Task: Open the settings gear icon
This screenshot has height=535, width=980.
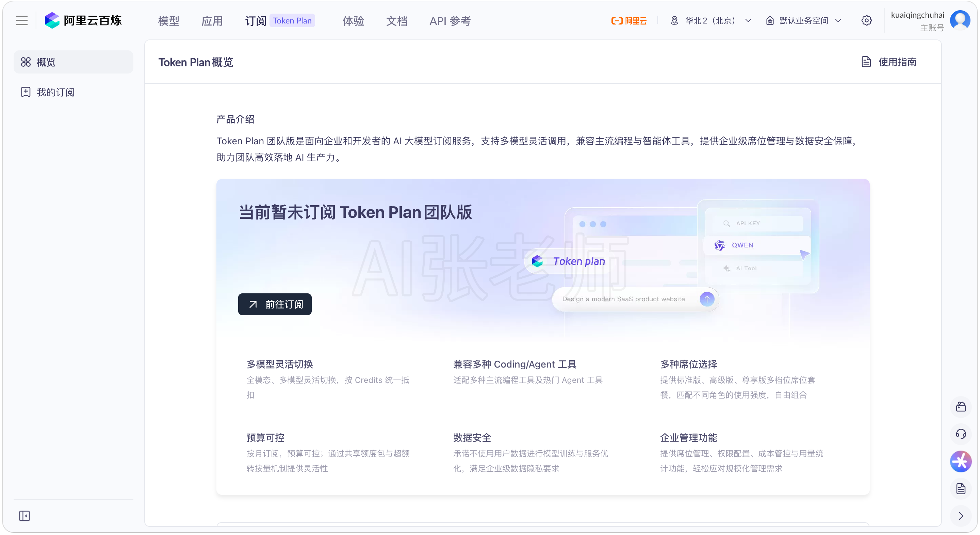Action: (866, 20)
